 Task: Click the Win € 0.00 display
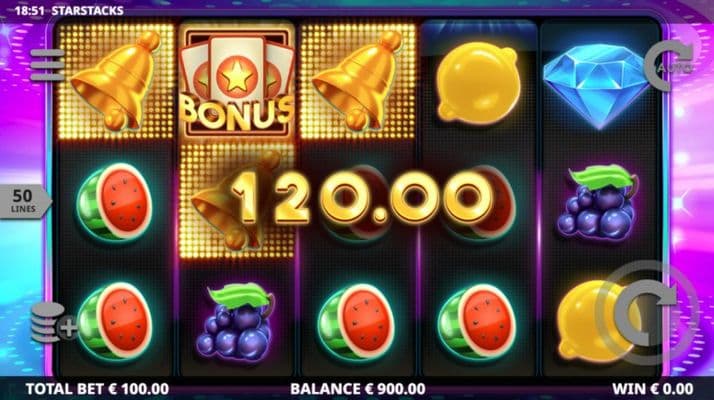click(x=653, y=389)
